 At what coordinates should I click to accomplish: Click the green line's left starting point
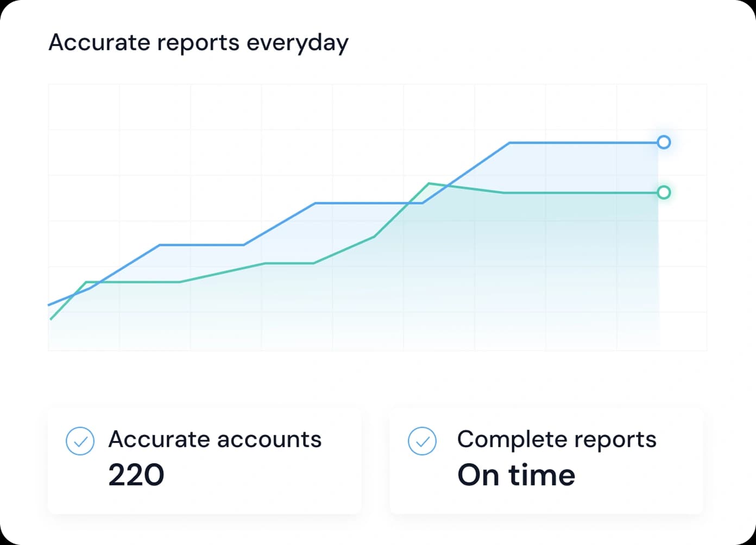click(x=51, y=319)
